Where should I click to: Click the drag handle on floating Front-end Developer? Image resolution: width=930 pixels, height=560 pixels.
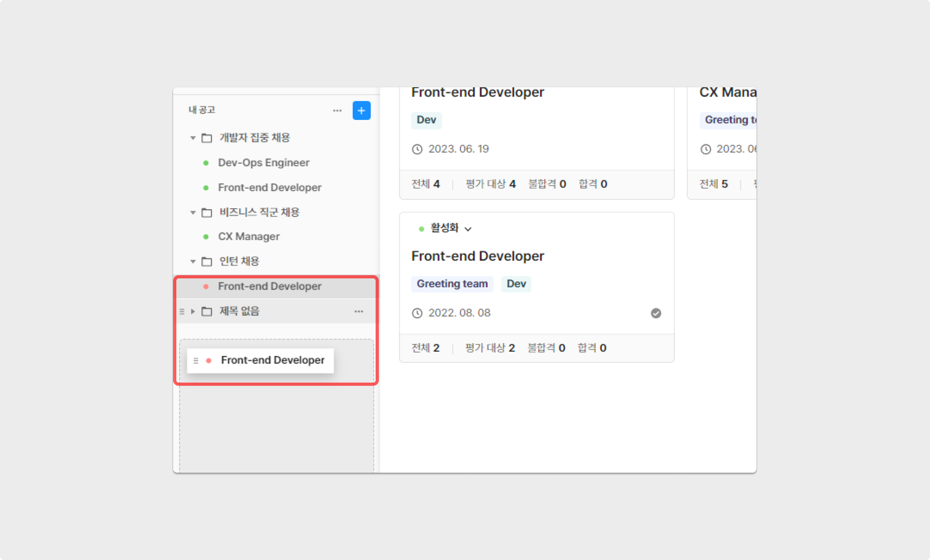tap(196, 360)
